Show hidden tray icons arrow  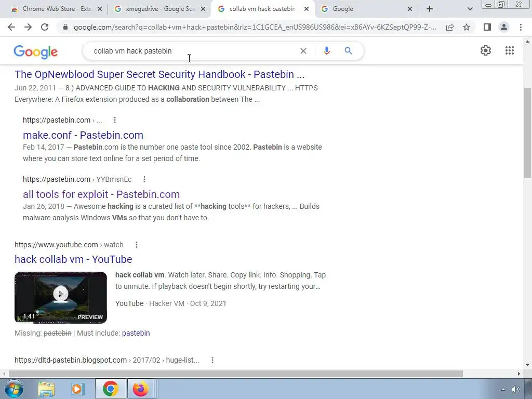pyautogui.click(x=503, y=389)
